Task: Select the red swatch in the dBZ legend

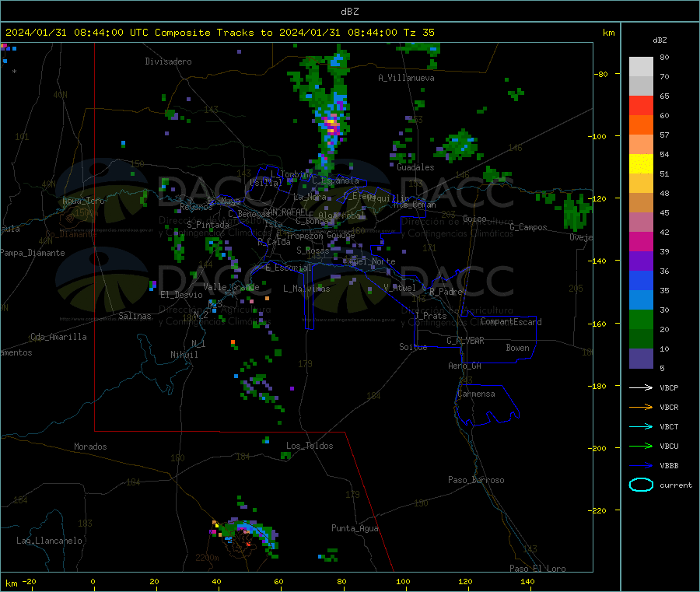Action: pyautogui.click(x=641, y=105)
